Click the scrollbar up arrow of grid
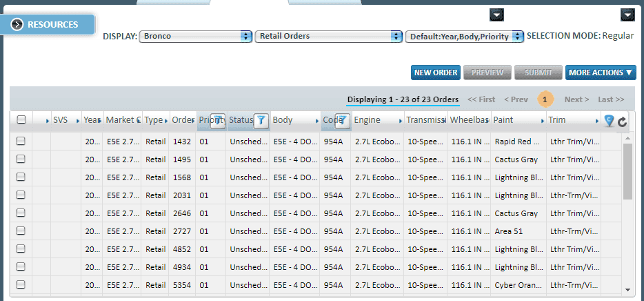The height and width of the screenshot is (301, 644). tap(627, 137)
